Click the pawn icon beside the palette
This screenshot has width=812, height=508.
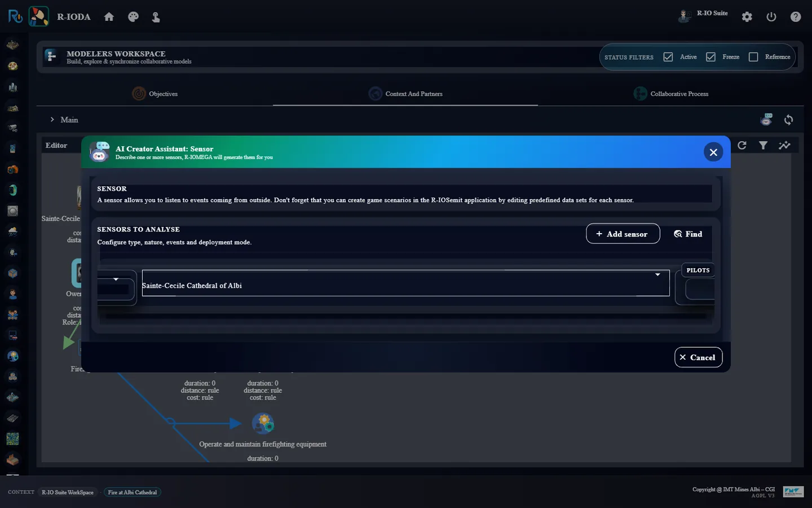156,17
